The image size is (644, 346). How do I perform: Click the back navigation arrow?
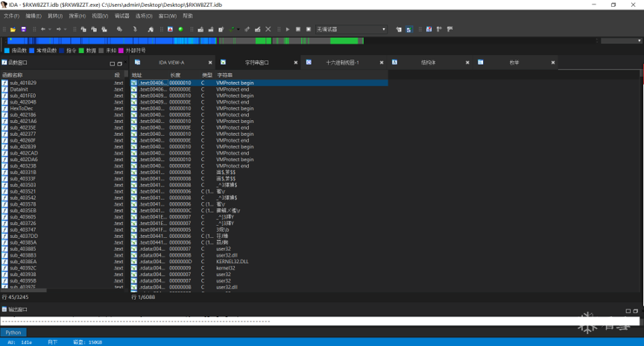click(42, 30)
